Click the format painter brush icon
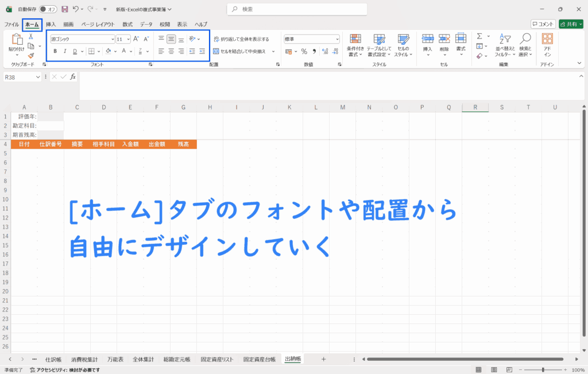The image size is (588, 374). point(31,56)
